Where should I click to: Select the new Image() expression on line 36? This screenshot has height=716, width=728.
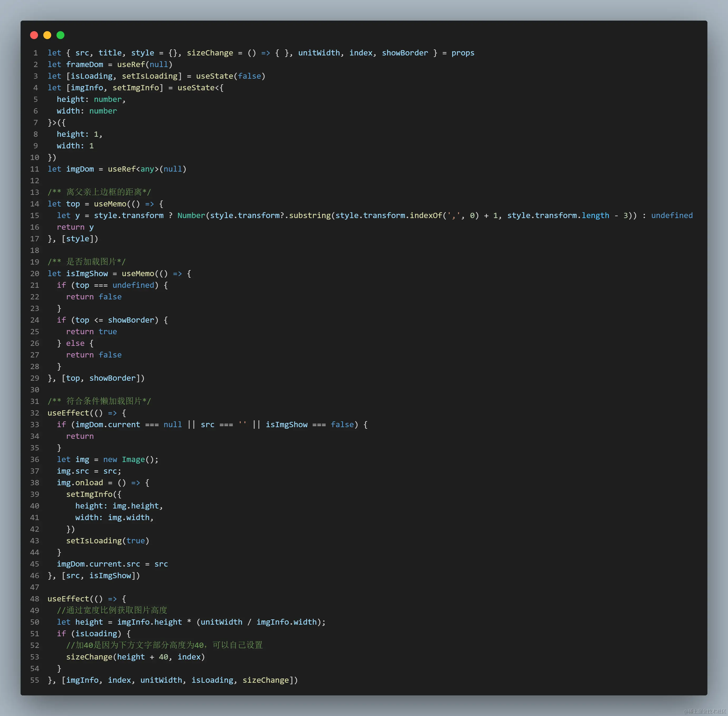coord(130,459)
